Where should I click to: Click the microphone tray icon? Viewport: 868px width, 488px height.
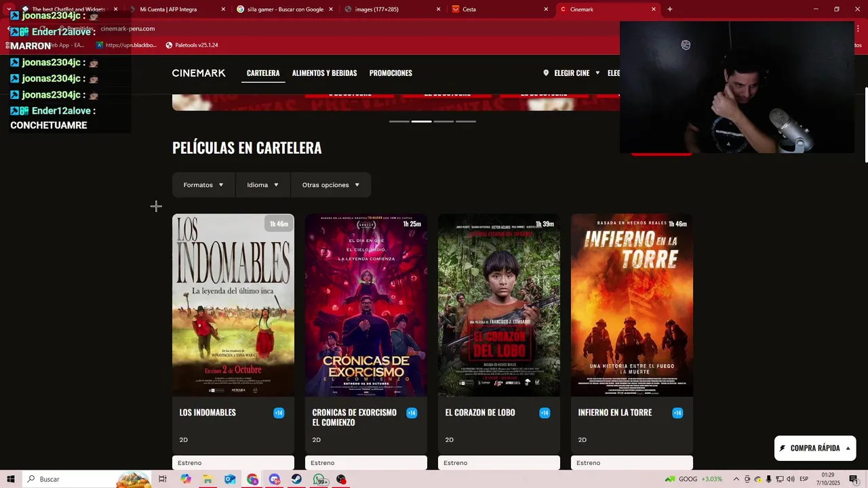769,479
